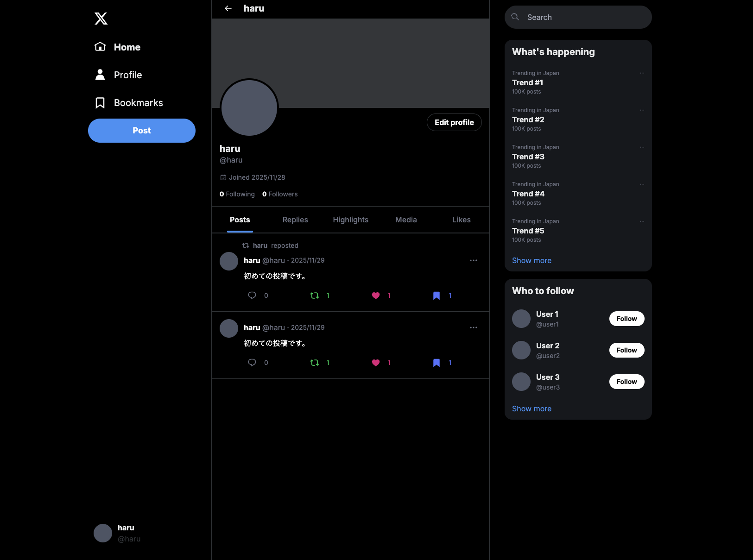753x560 pixels.
Task: Show more trends in What's happening
Action: tap(532, 260)
